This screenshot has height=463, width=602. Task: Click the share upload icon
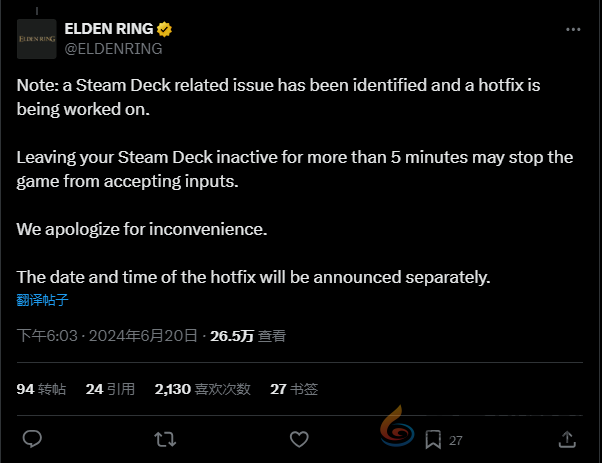coord(566,438)
